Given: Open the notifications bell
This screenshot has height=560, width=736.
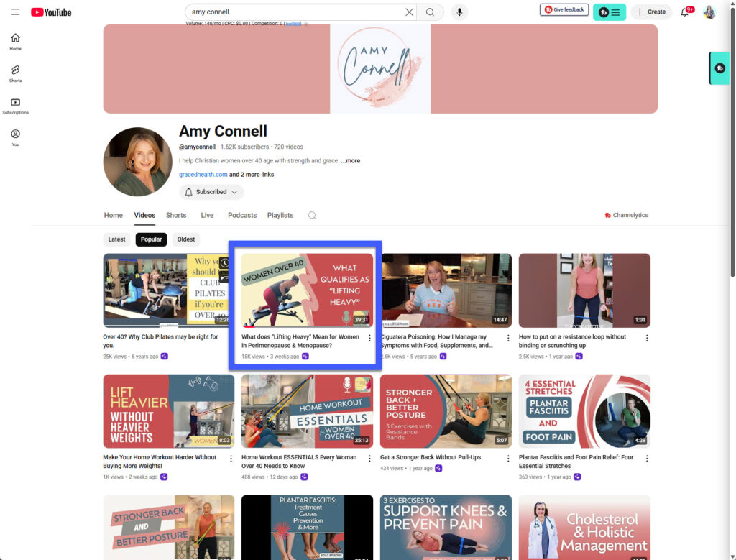Looking at the screenshot, I should click(x=685, y=12).
